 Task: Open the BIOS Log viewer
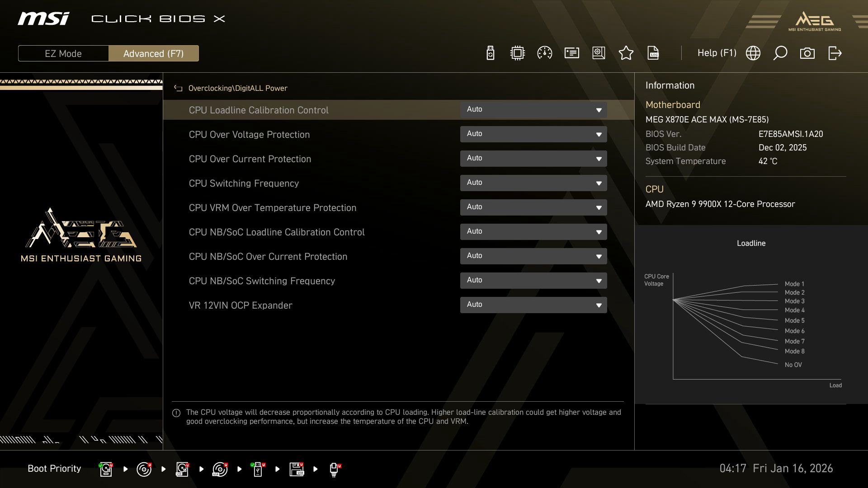pos(654,53)
